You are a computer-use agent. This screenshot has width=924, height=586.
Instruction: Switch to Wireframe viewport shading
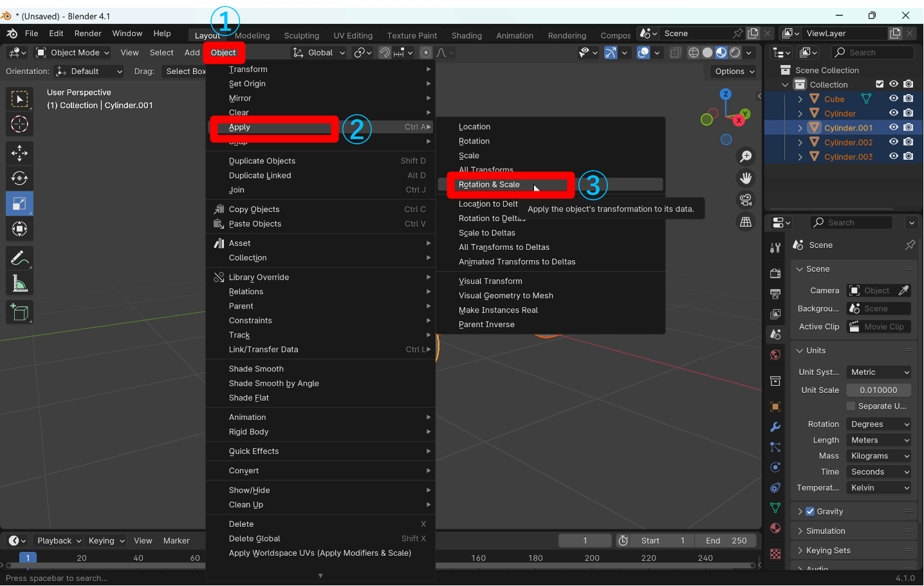point(694,53)
